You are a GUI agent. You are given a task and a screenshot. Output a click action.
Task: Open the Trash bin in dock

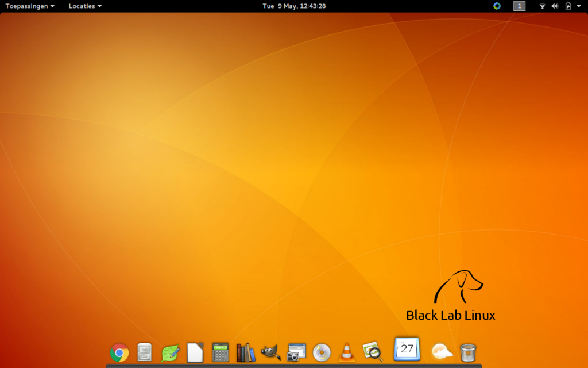pos(468,352)
